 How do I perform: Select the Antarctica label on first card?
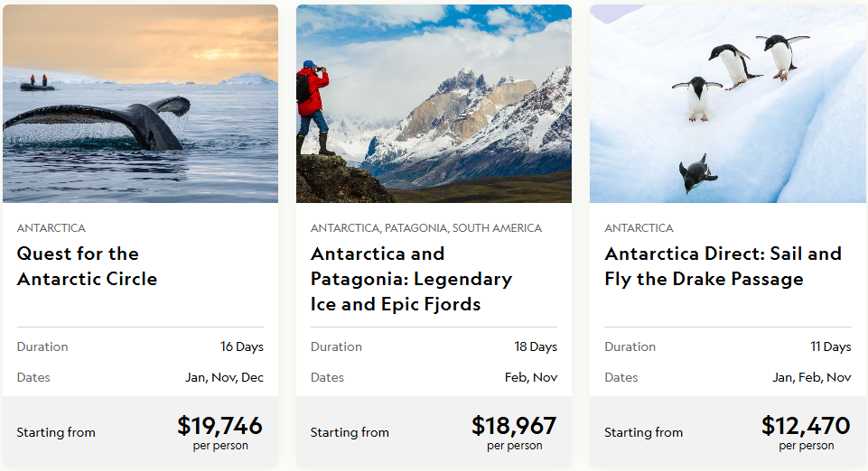click(x=51, y=228)
